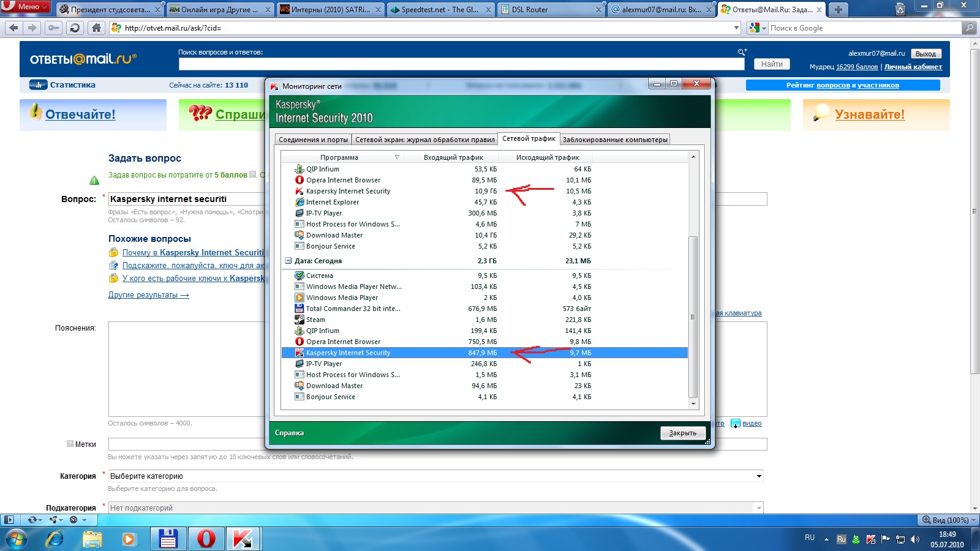Open the Справка link in Kaspersky window
The height and width of the screenshot is (551, 980).
coord(289,433)
